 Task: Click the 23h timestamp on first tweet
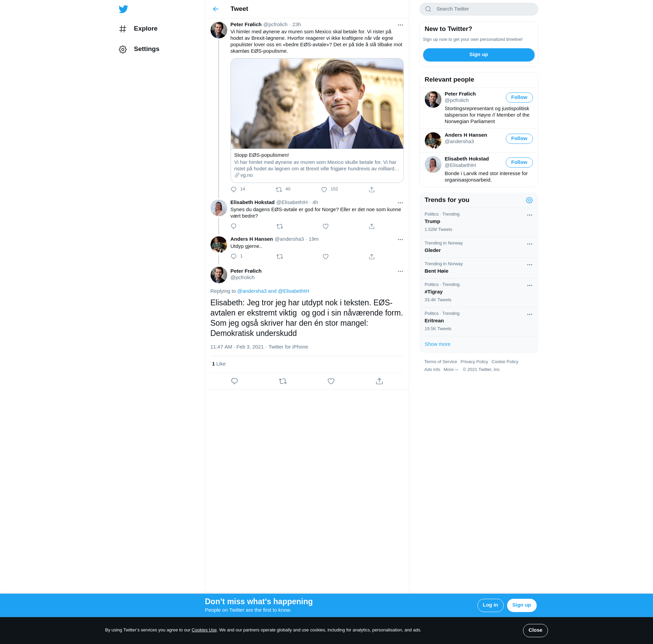(297, 24)
